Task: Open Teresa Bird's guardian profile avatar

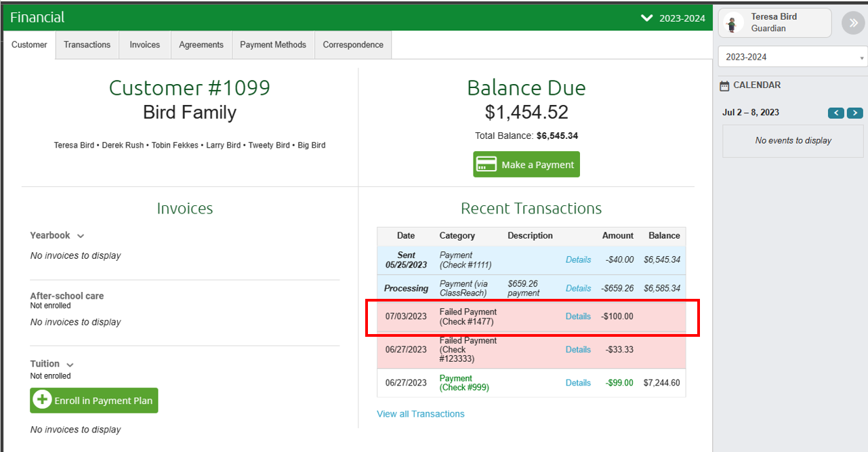Action: point(732,22)
